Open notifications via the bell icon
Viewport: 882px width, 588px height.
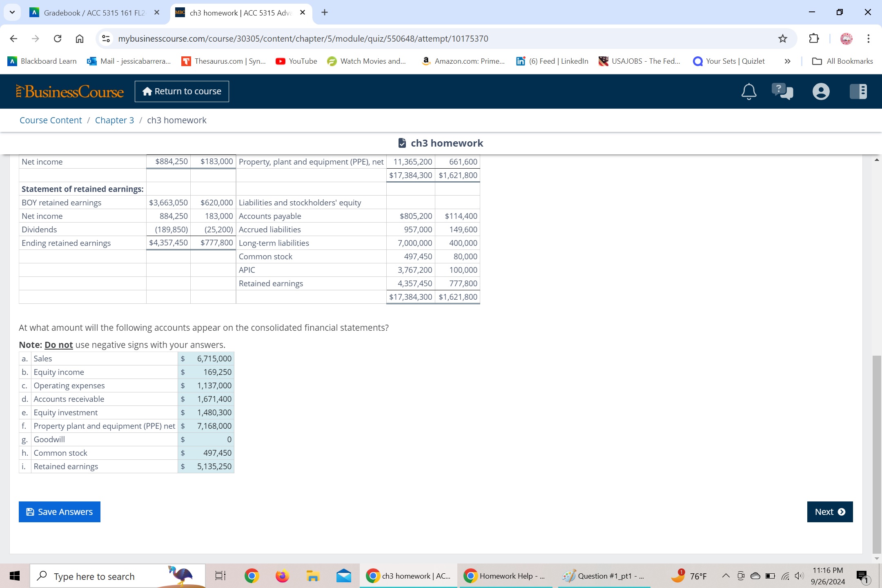click(748, 91)
